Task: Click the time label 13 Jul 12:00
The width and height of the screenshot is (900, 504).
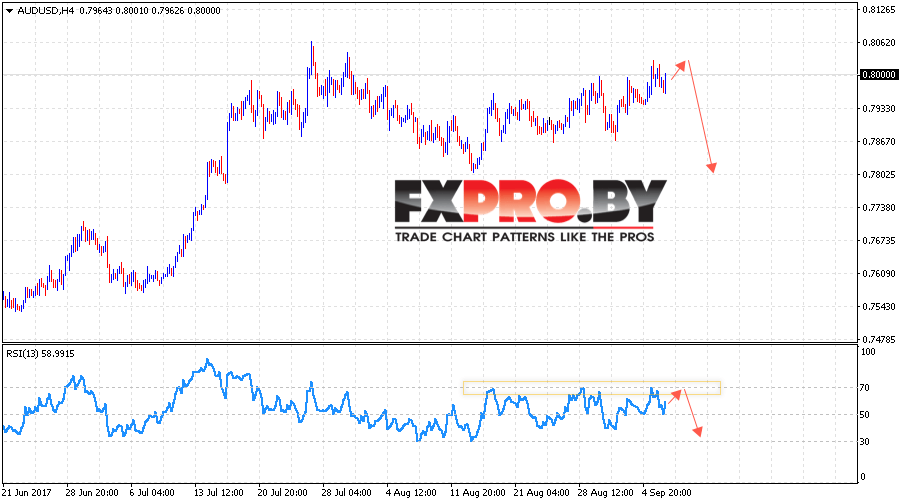Action: pos(219,493)
